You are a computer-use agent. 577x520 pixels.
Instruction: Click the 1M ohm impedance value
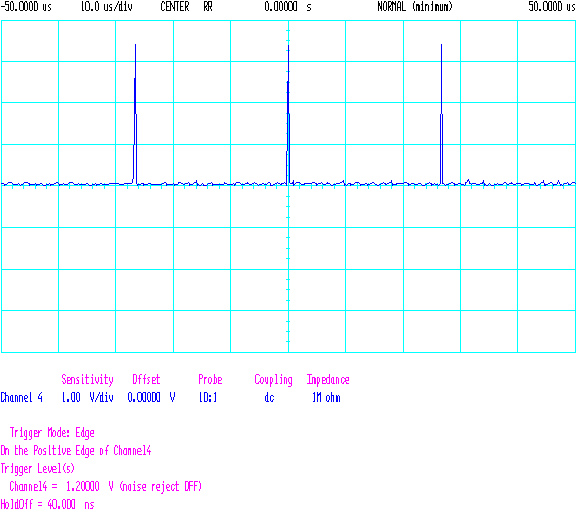[326, 397]
